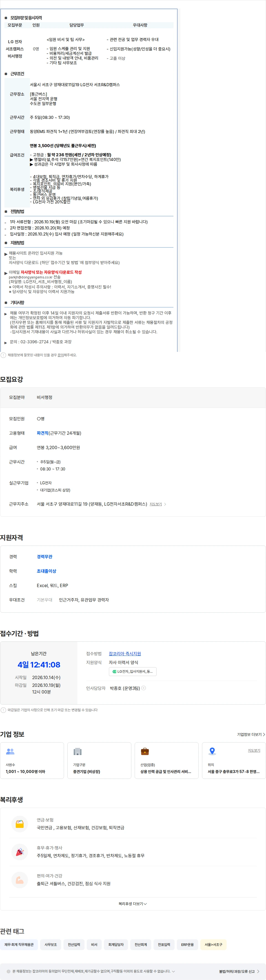Click the building icon in 기업구분 card

point(78,751)
